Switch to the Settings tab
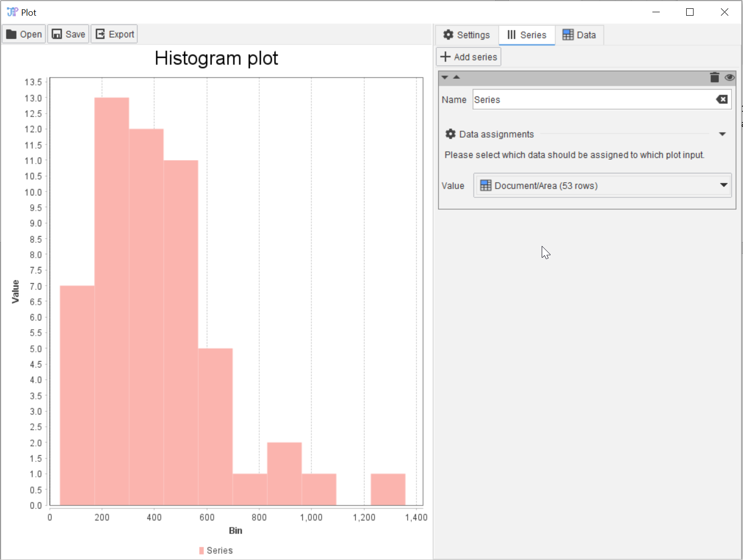Image resolution: width=743 pixels, height=560 pixels. (467, 35)
